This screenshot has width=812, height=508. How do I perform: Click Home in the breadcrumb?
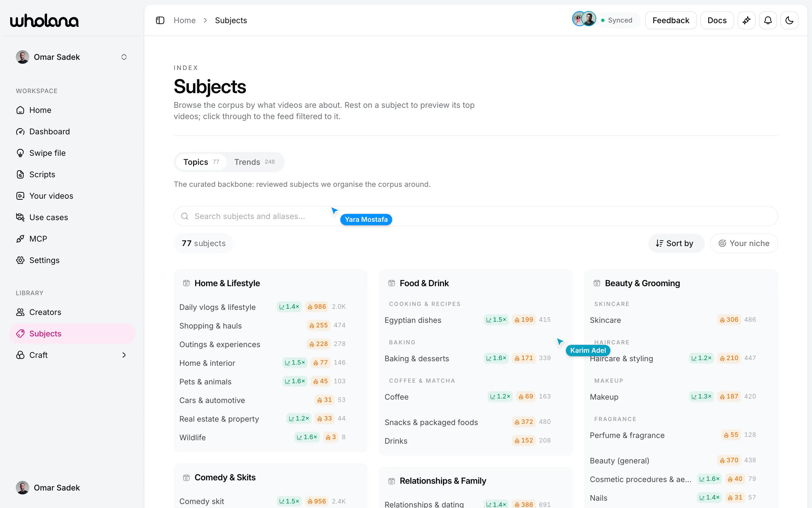click(185, 21)
